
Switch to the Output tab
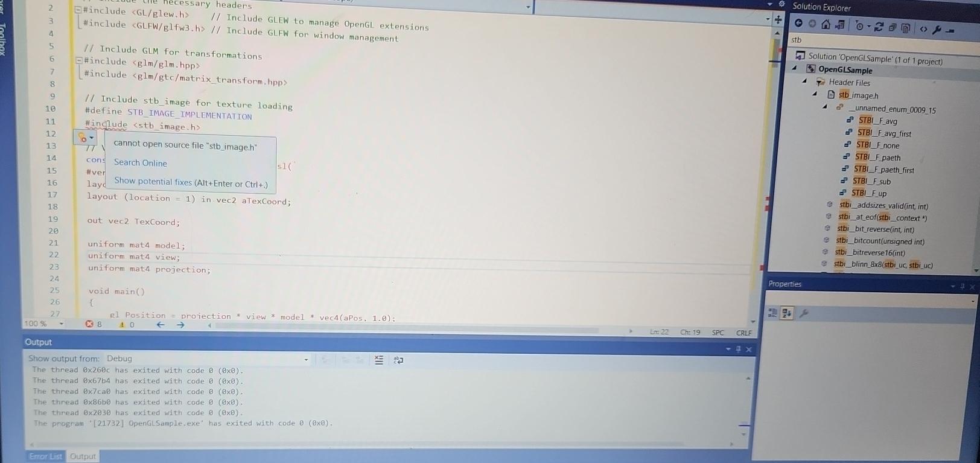83,456
